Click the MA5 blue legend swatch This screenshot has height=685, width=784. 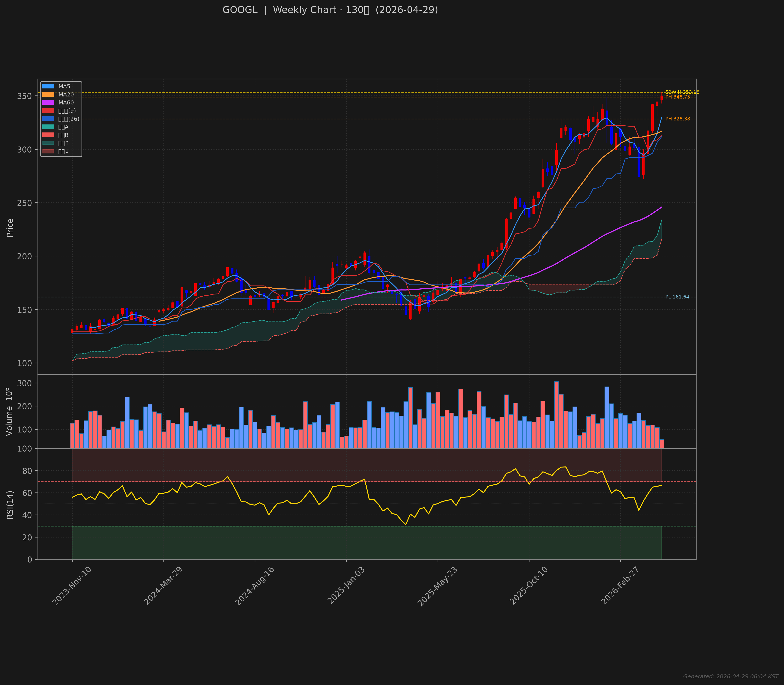[49, 86]
